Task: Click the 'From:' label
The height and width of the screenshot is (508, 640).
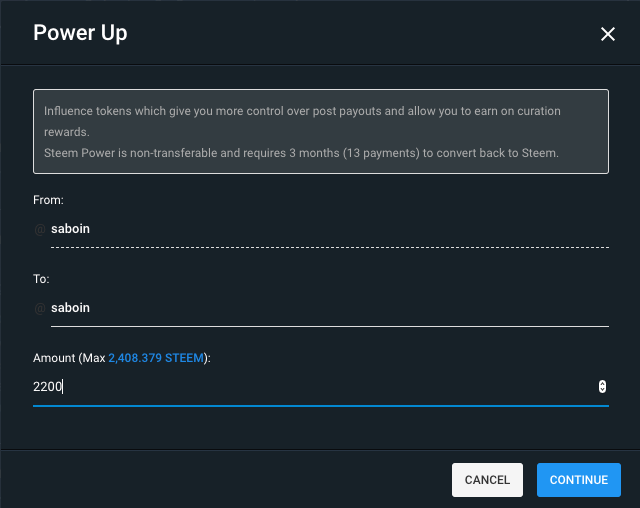Action: point(48,200)
